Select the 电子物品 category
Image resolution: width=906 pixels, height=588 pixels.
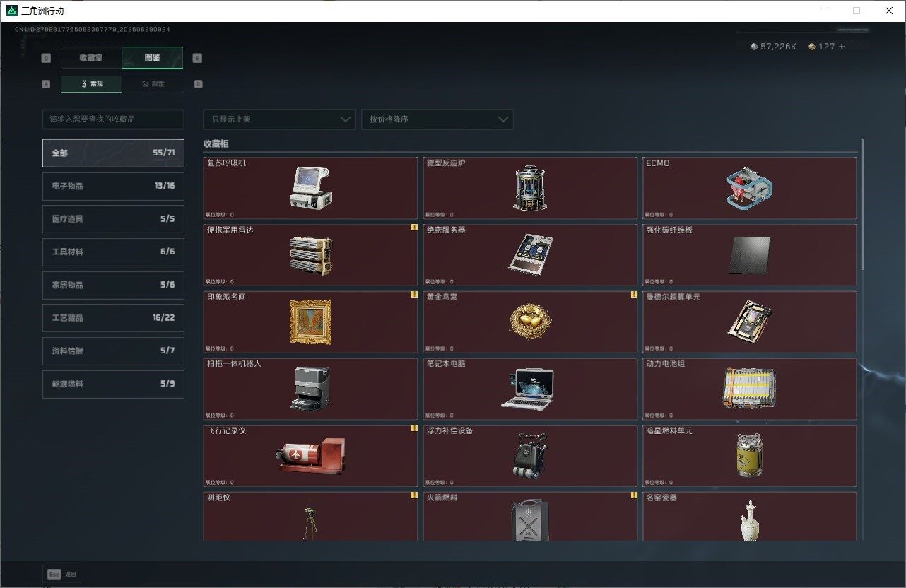(113, 186)
